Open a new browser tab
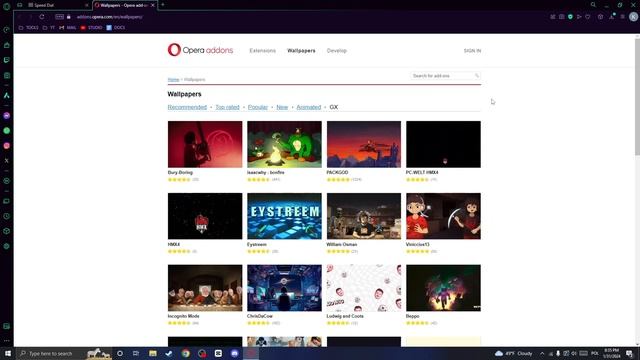The width and height of the screenshot is (640, 360). point(162,5)
